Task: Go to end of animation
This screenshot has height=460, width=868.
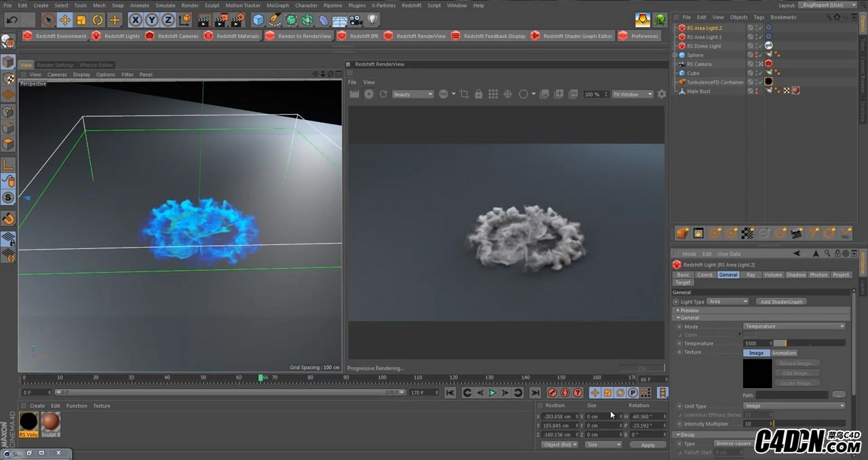Action: pos(535,393)
